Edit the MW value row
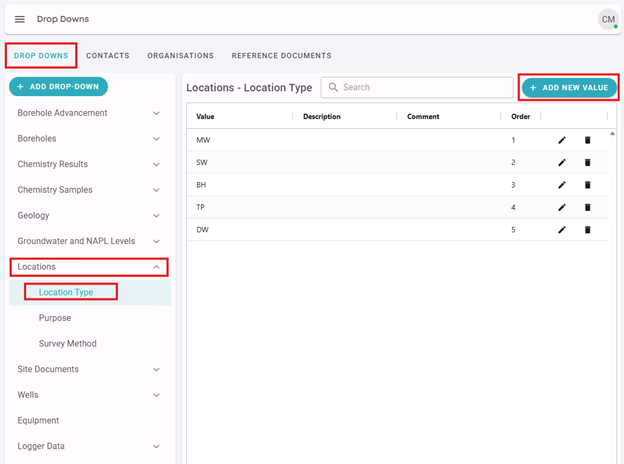Viewport: 624px width, 464px height. [562, 140]
